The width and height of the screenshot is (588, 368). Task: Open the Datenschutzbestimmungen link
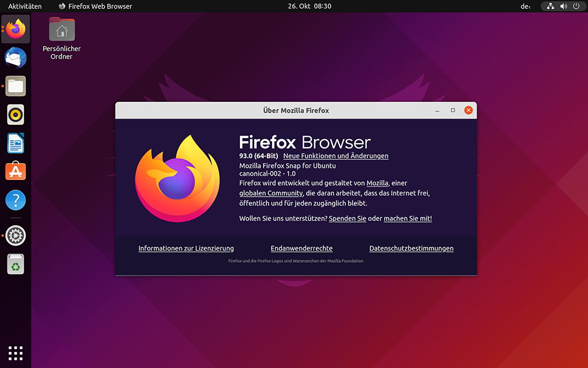[x=411, y=248]
